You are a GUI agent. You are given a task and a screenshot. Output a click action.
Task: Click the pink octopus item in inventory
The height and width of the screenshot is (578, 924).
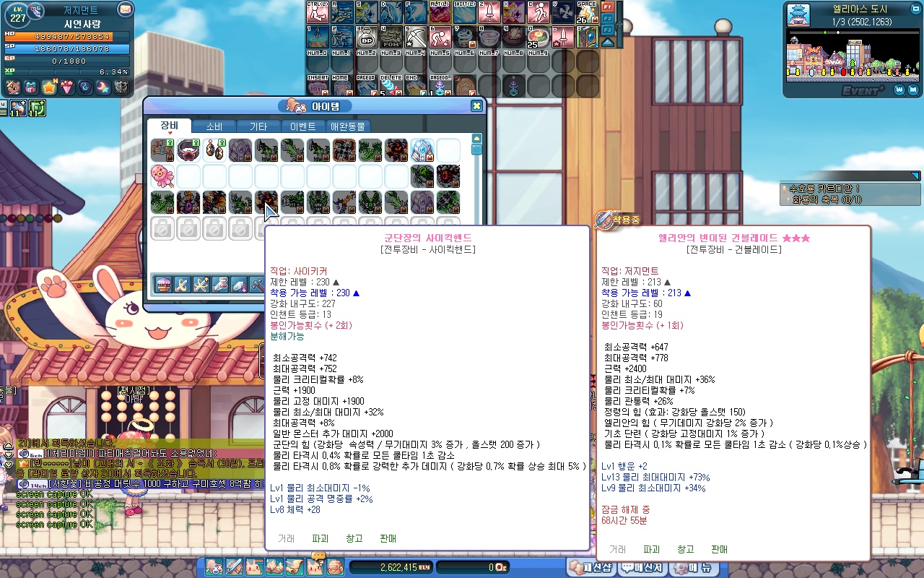pyautogui.click(x=162, y=176)
